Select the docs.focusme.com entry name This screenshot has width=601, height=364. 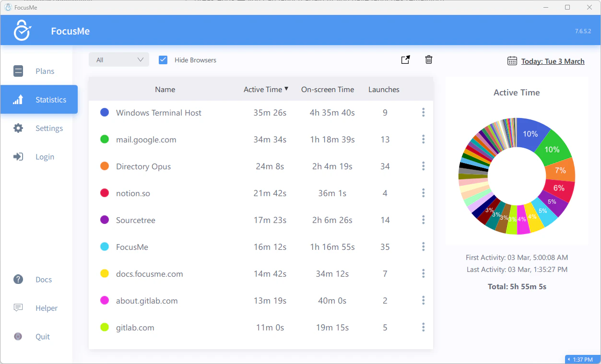point(150,274)
